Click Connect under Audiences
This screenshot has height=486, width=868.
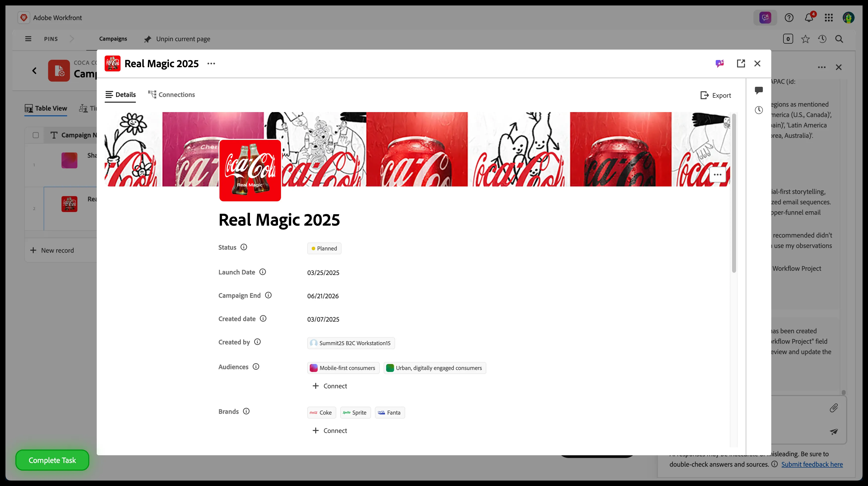[330, 386]
